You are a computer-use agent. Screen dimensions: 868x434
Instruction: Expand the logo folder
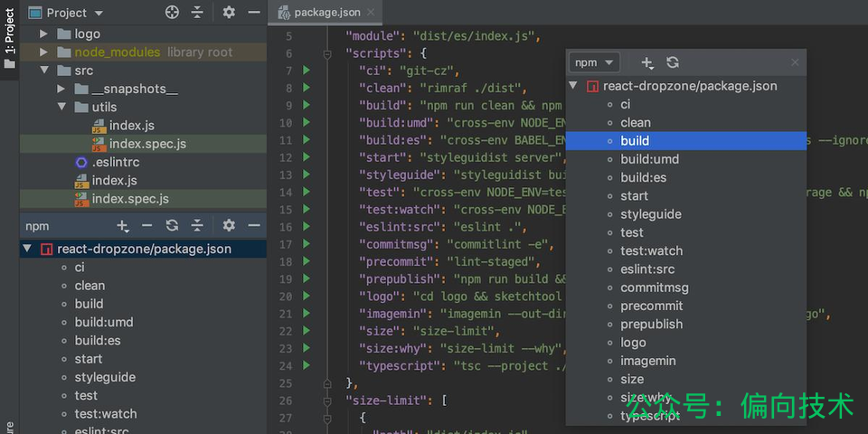click(x=43, y=33)
